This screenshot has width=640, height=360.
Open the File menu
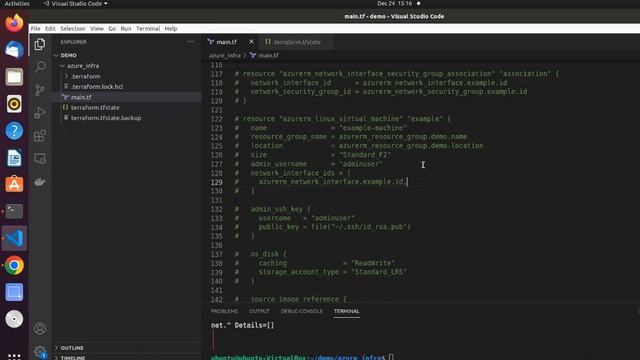point(36,29)
